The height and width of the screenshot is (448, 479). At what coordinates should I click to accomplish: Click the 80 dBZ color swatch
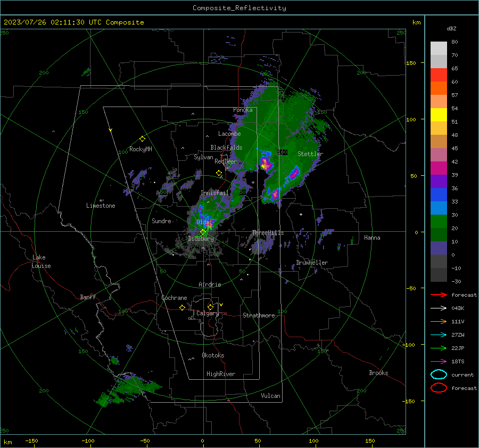[x=439, y=48]
